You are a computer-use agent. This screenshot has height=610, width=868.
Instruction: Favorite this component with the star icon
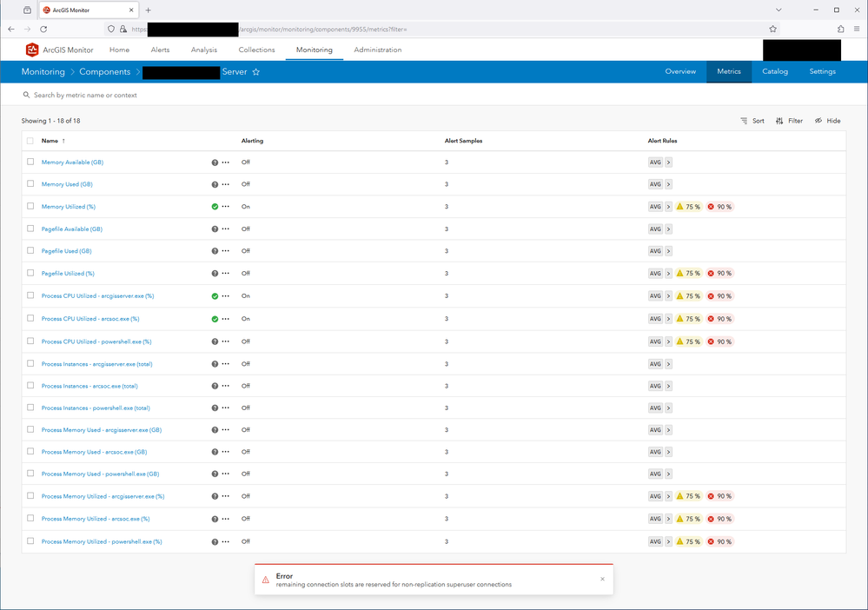point(255,72)
